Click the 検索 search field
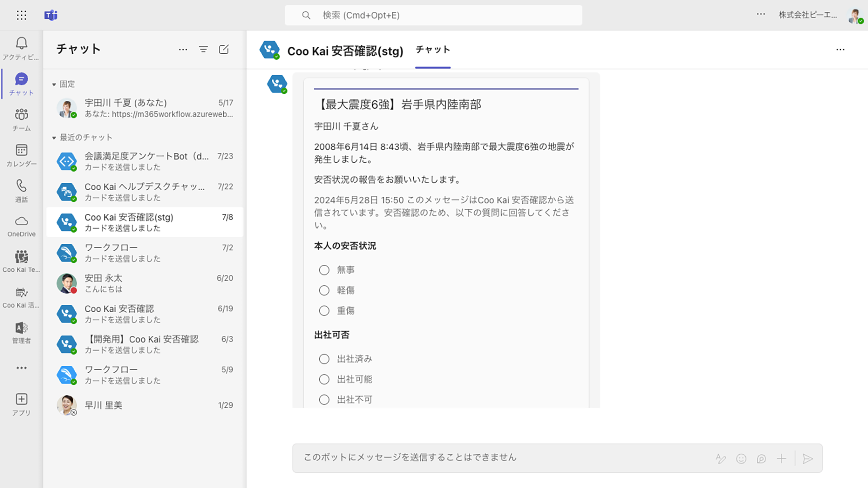The height and width of the screenshot is (488, 868). pos(432,15)
